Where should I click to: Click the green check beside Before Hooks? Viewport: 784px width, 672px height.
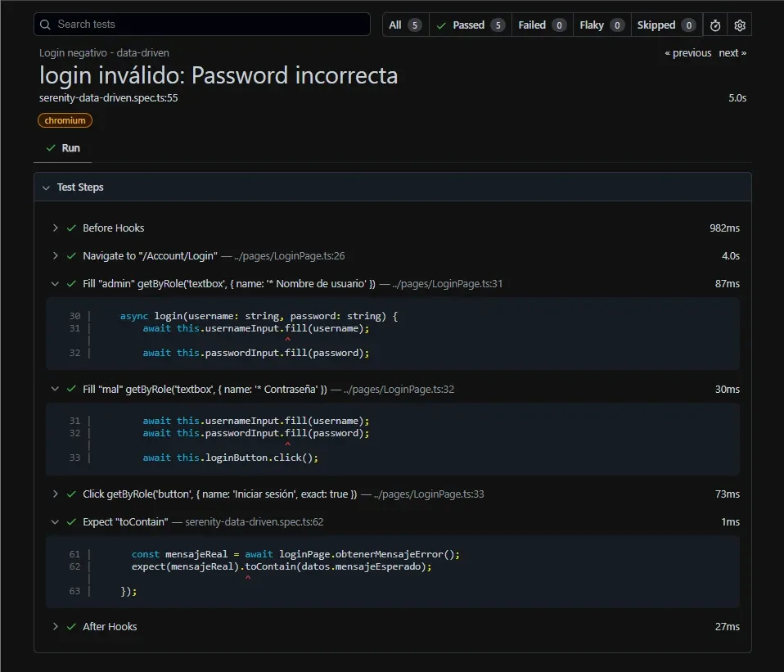pyautogui.click(x=70, y=228)
